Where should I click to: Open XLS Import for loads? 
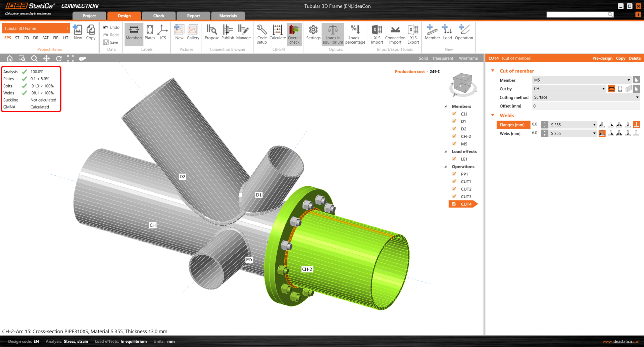click(377, 34)
